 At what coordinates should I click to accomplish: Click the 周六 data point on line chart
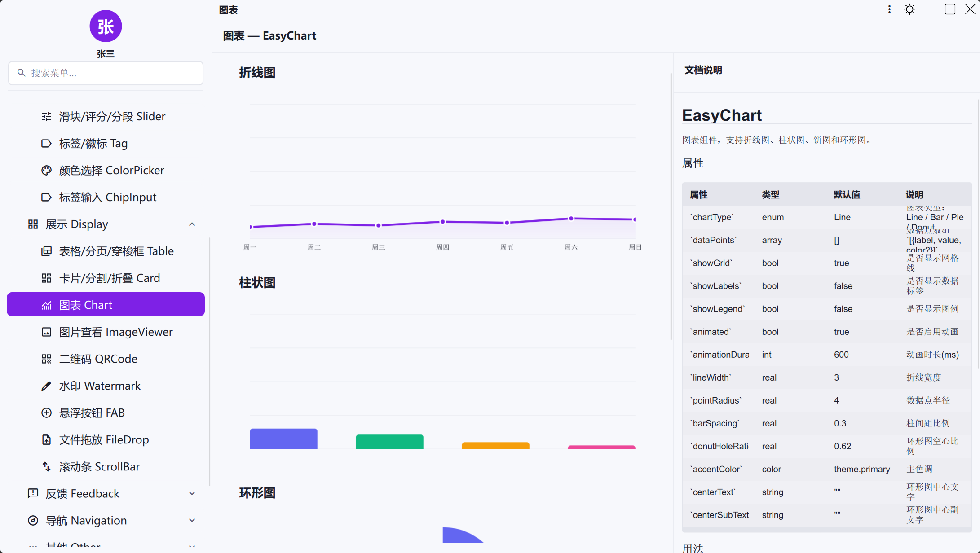tap(571, 219)
